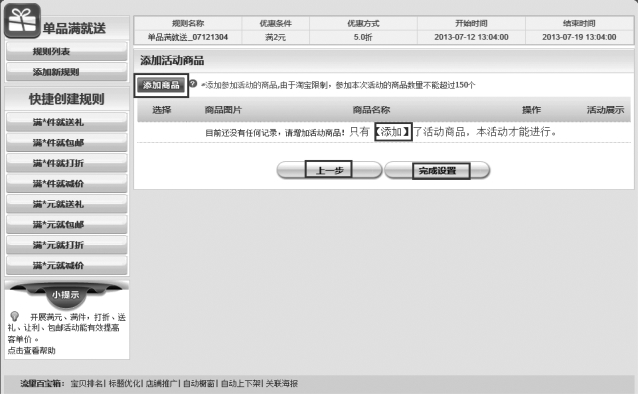Select quick rule 满*件就送礼
The height and width of the screenshot is (394, 638).
point(67,122)
